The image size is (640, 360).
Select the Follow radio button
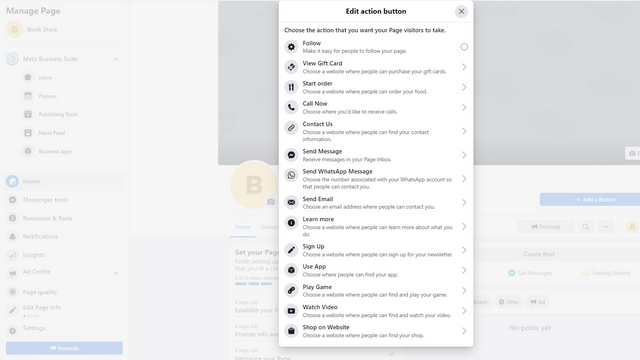pyautogui.click(x=464, y=47)
